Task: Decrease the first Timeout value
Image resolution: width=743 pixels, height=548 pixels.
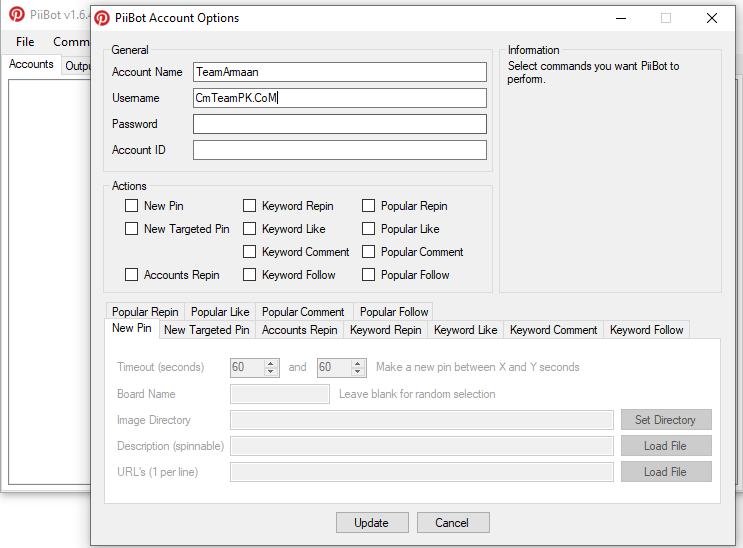Action: pos(271,372)
